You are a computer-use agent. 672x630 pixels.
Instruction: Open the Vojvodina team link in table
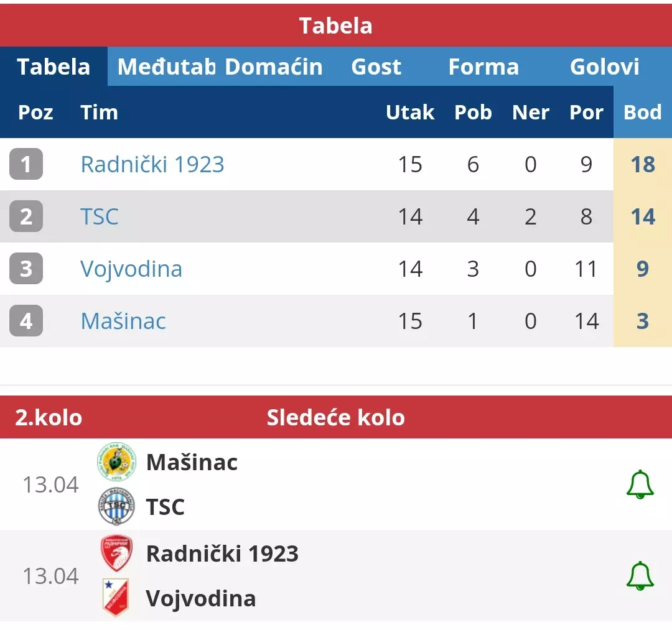[x=131, y=269]
